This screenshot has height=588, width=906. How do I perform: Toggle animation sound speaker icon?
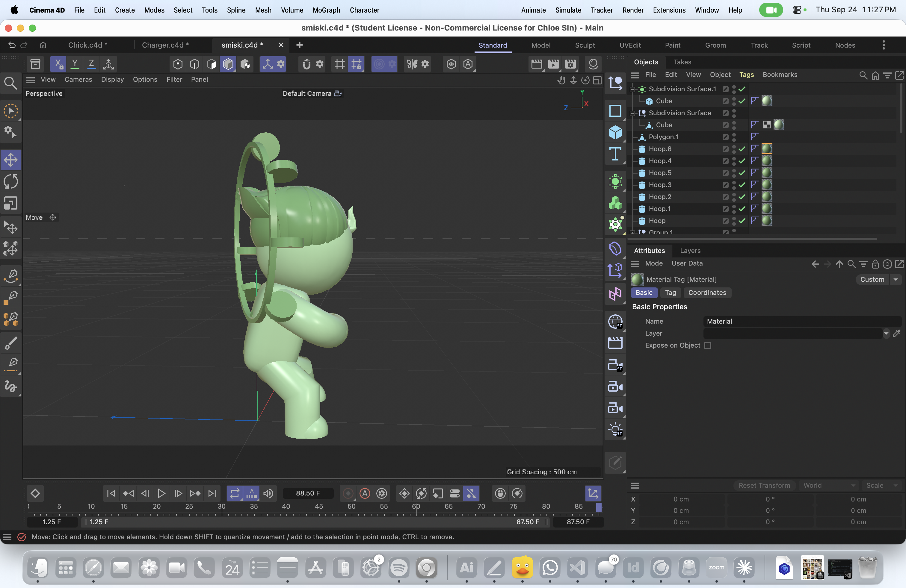tap(268, 493)
